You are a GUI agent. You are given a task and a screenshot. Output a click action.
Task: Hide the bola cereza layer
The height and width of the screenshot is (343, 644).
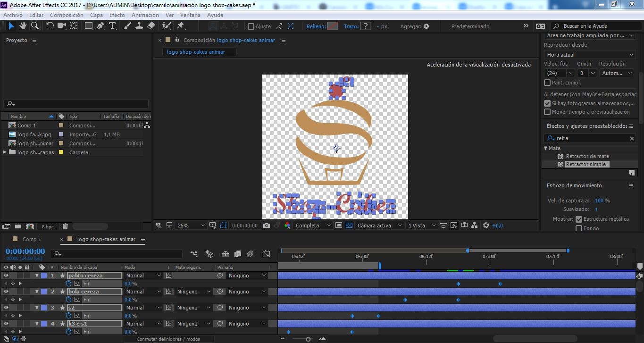click(6, 292)
